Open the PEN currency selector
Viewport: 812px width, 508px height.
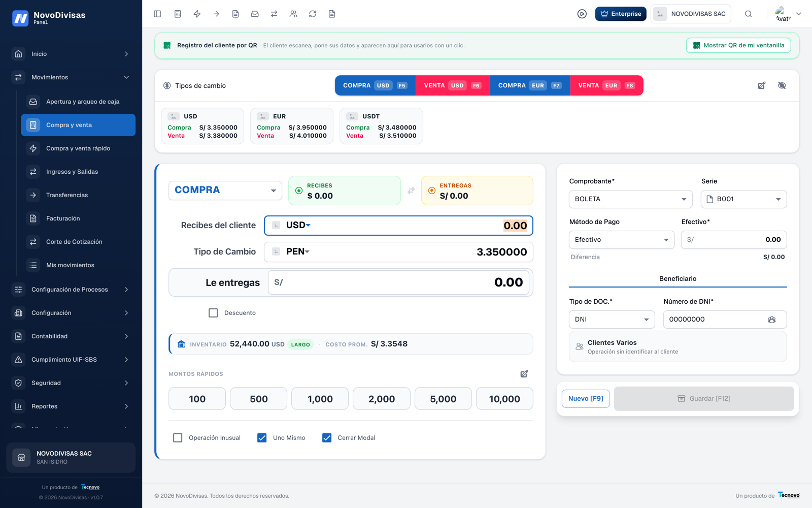click(x=297, y=251)
